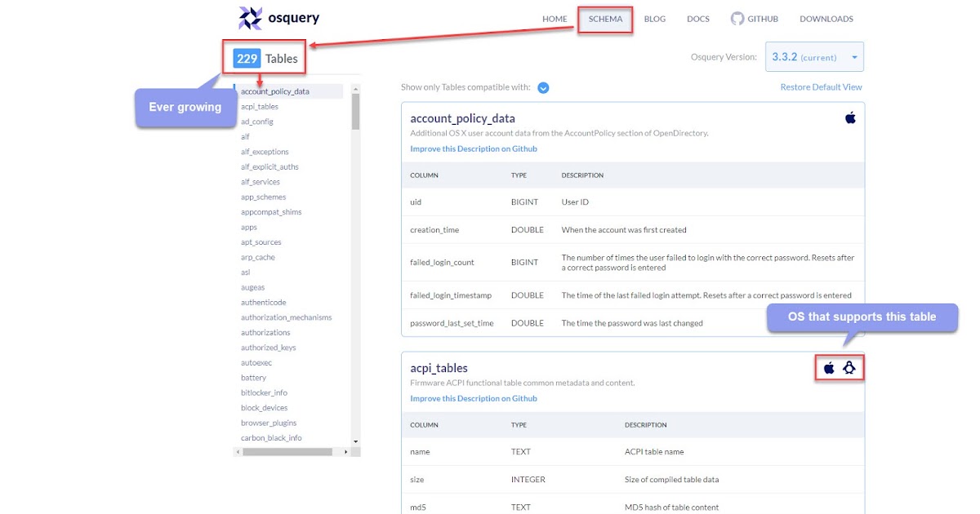The image size is (980, 514).
Task: Select block_devices in the table list
Action: (264, 408)
